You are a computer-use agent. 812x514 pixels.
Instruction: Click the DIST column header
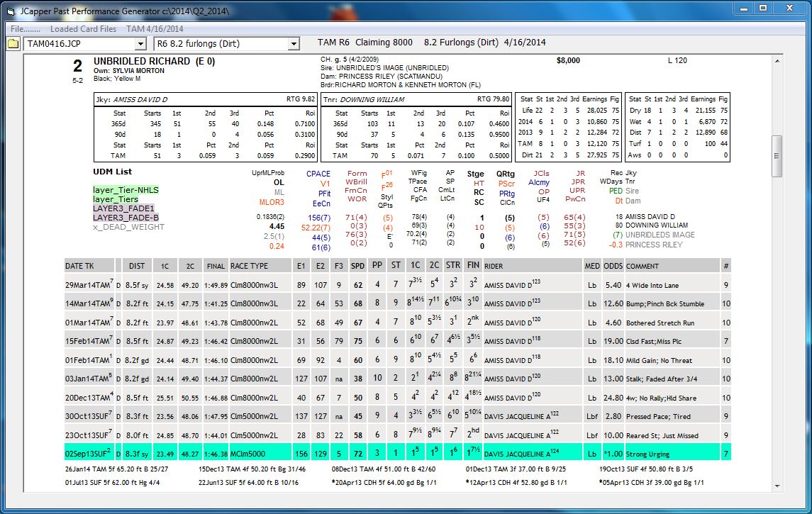(137, 266)
